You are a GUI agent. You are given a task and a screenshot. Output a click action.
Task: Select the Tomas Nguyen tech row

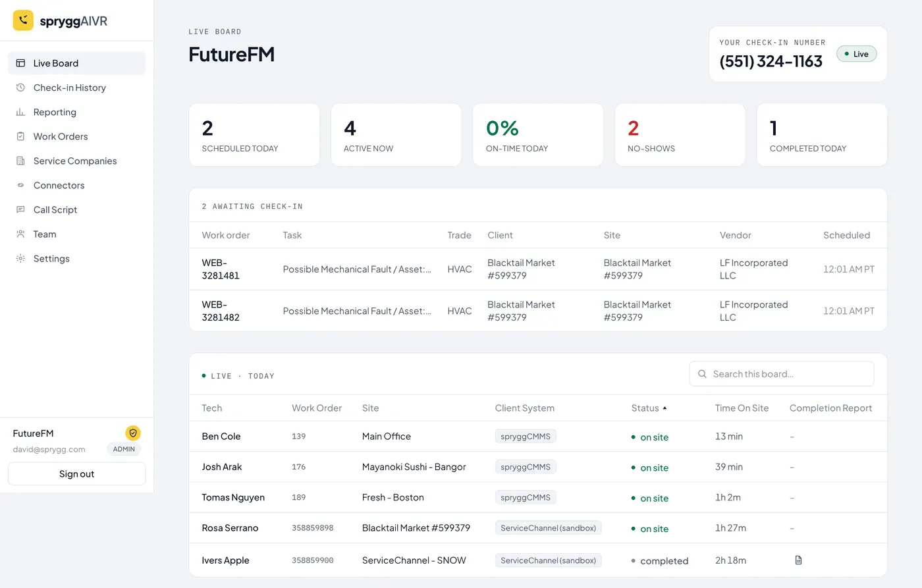coord(538,497)
